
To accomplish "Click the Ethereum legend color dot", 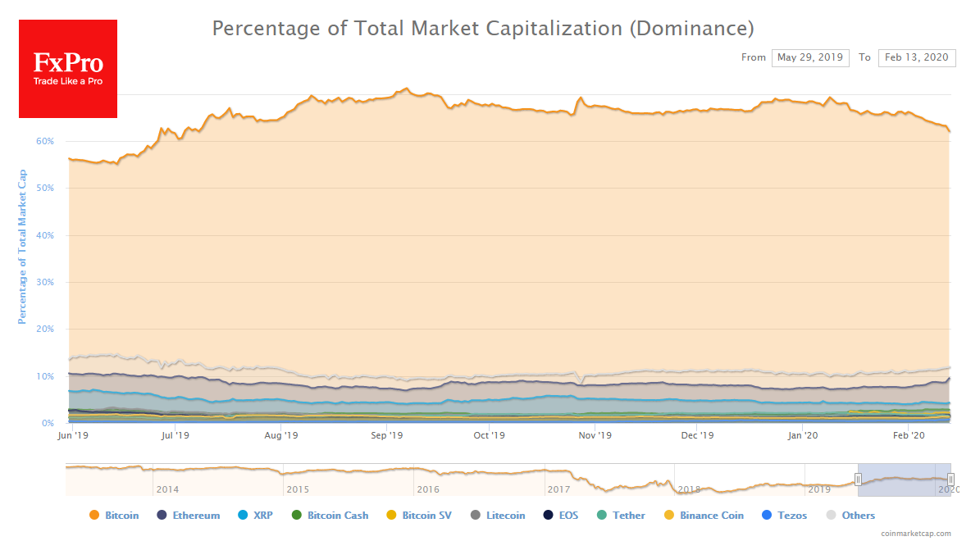I will pos(162,516).
